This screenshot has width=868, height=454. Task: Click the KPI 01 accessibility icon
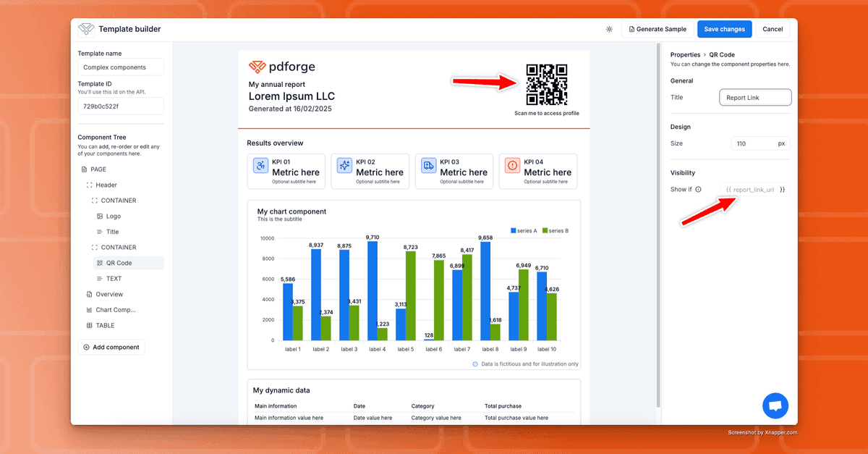tap(260, 166)
